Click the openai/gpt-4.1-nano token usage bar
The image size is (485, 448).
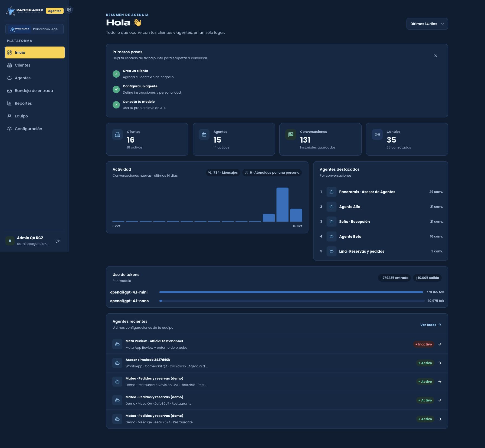point(292,301)
